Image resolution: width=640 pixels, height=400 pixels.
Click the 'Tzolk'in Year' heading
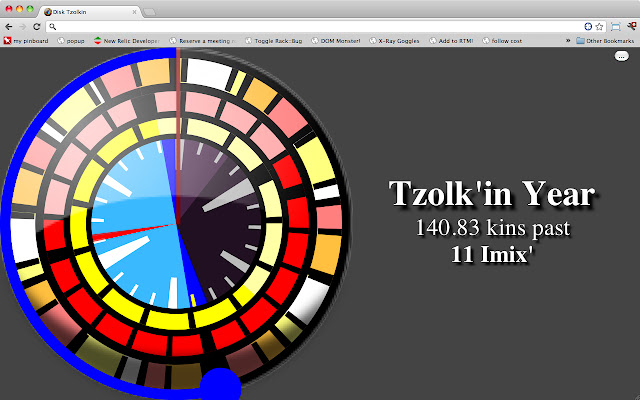point(492,194)
